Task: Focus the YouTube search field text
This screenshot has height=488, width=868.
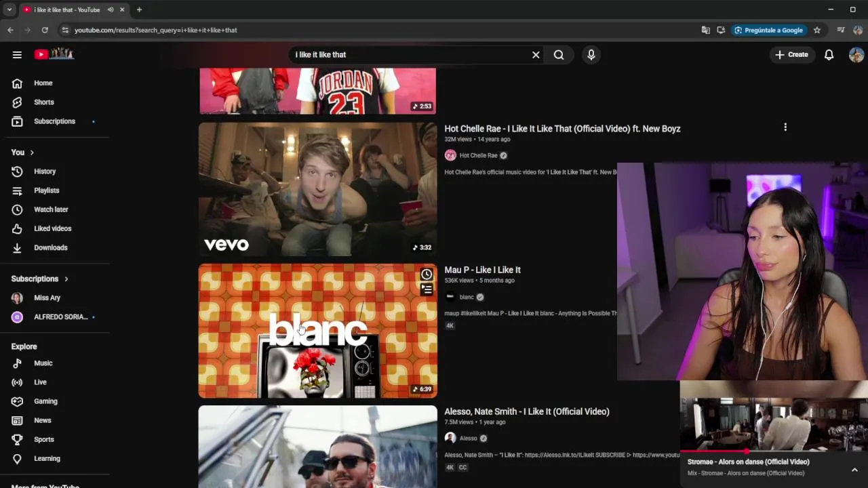Action: coord(410,55)
